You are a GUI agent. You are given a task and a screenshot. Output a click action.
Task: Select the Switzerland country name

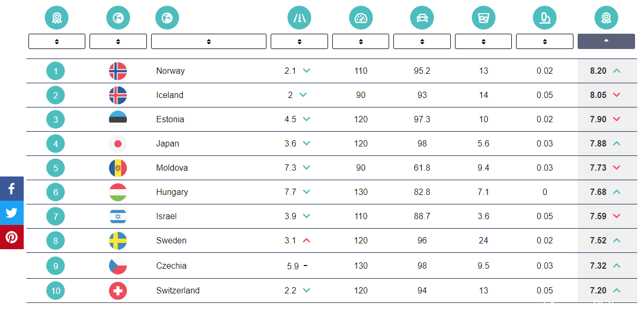click(178, 291)
